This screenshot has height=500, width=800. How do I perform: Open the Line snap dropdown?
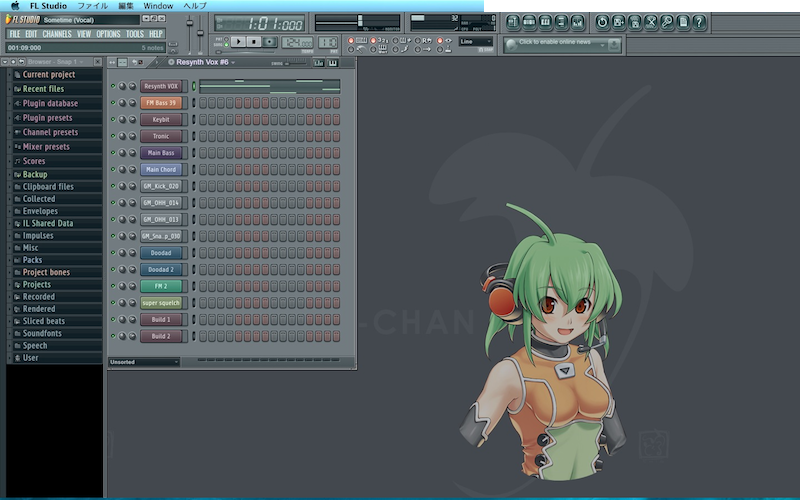point(476,41)
